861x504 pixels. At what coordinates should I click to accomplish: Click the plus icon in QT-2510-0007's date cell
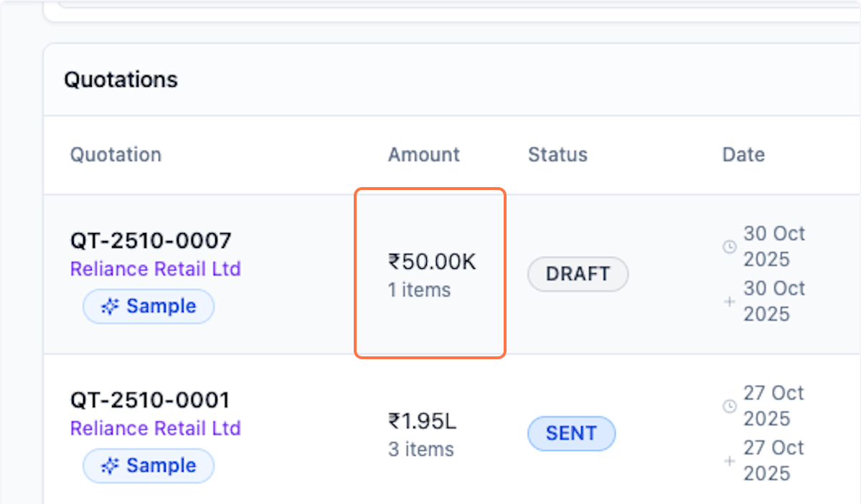tap(729, 301)
